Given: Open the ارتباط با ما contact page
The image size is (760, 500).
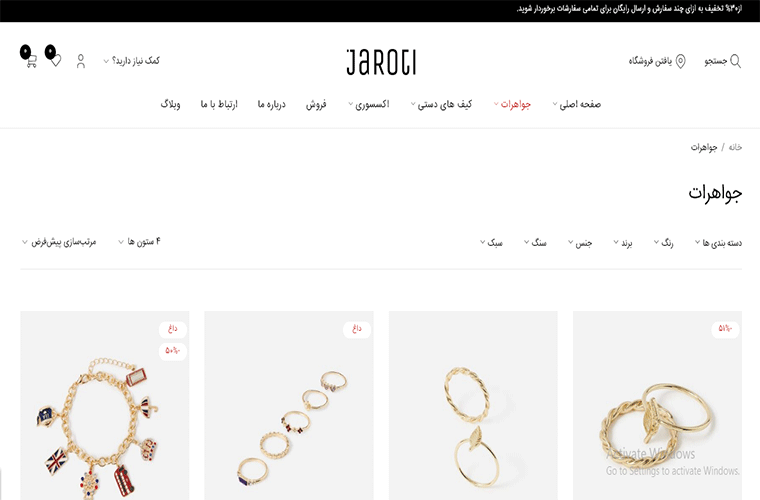Looking at the screenshot, I should (219, 104).
